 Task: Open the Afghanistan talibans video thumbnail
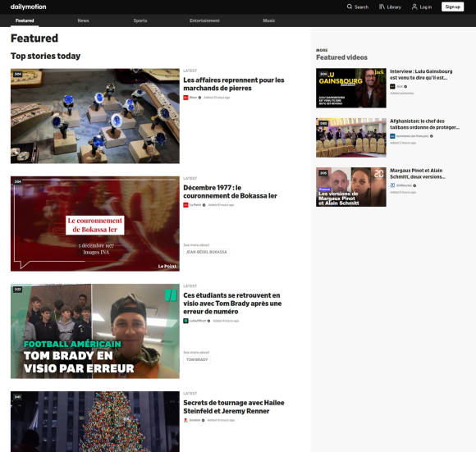pyautogui.click(x=351, y=138)
